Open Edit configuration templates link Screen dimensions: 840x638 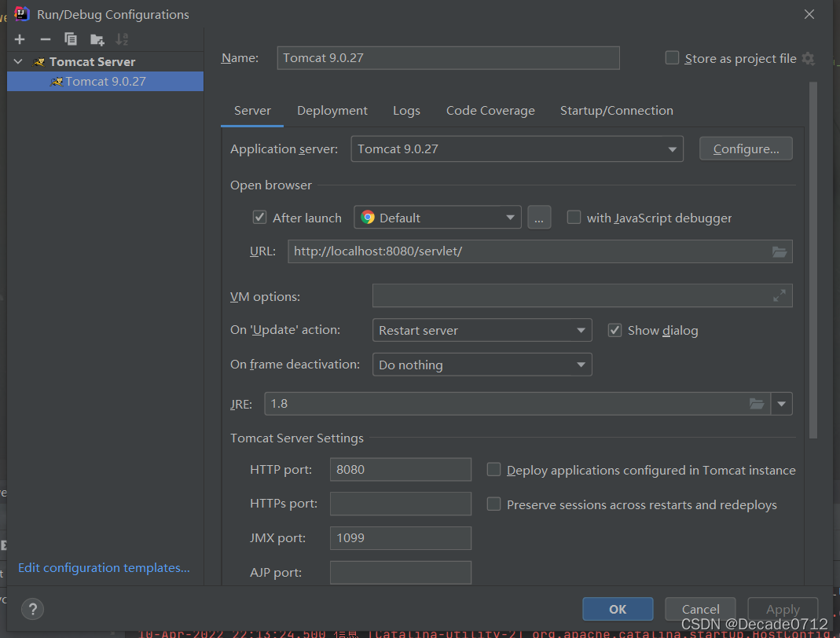pos(104,568)
